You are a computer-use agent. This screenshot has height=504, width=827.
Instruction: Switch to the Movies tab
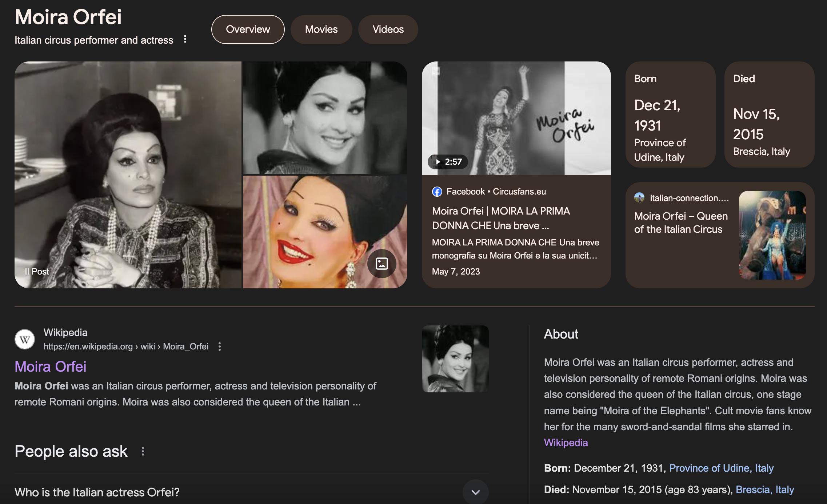[321, 29]
